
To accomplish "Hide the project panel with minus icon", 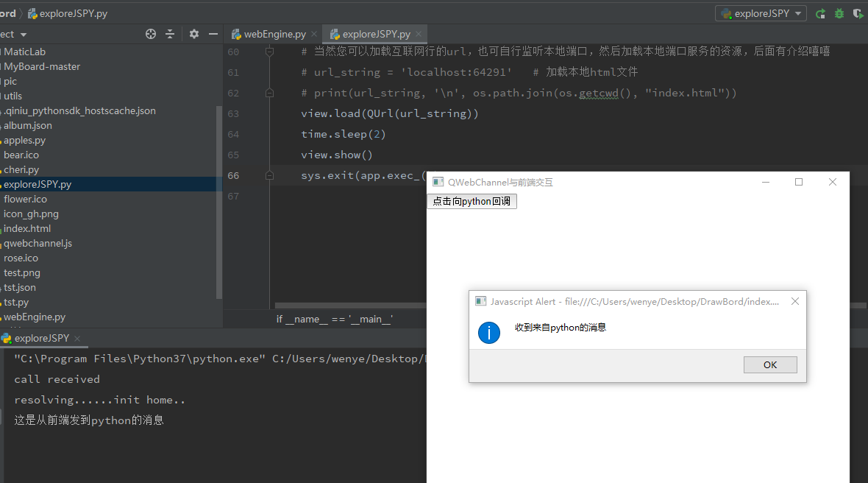I will pos(213,34).
